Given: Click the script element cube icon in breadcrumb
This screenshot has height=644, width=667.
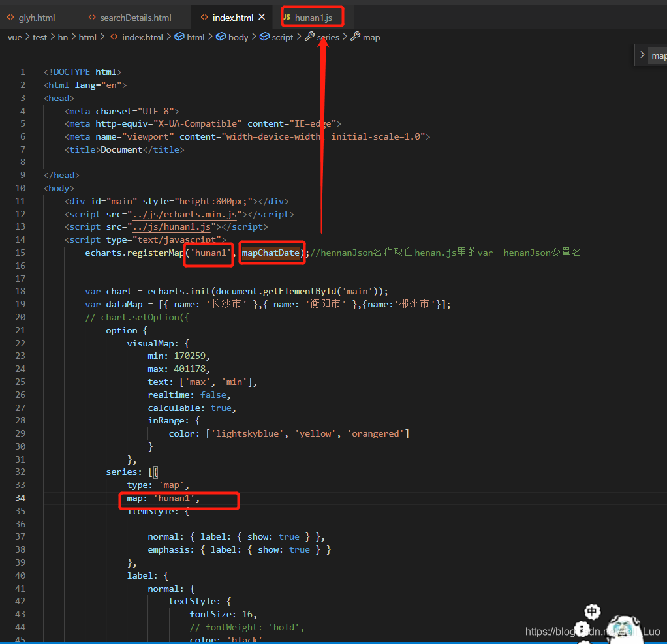Looking at the screenshot, I should [x=264, y=37].
